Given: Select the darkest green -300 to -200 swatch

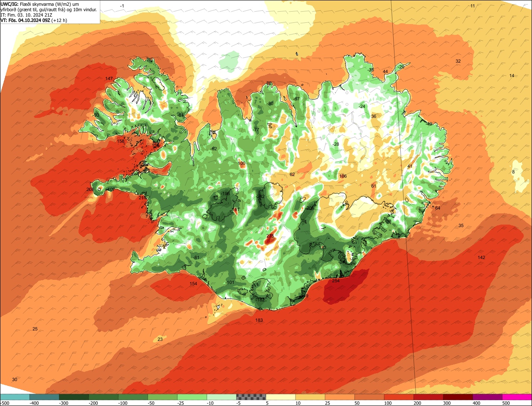Looking at the screenshot, I should tap(74, 397).
